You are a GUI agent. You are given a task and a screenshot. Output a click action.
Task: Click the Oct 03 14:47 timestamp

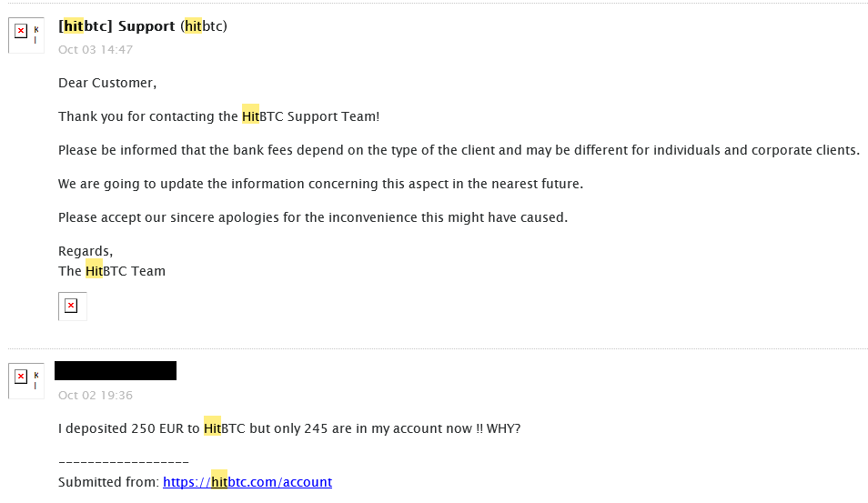96,50
